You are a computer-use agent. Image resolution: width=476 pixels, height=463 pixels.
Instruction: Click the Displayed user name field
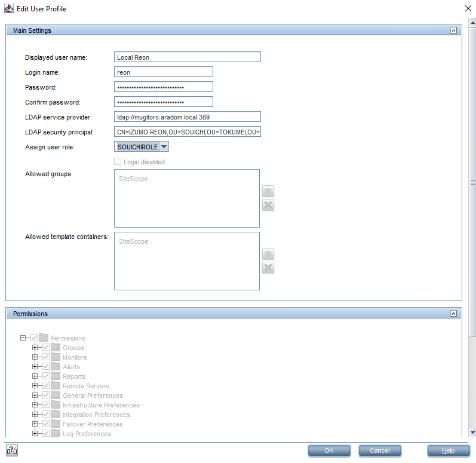tap(188, 57)
